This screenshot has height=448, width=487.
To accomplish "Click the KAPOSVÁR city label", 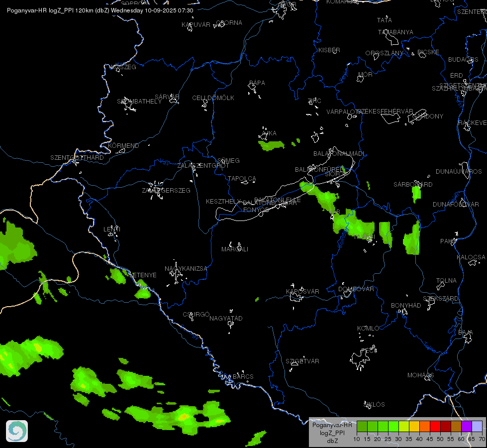I will pos(302,292).
